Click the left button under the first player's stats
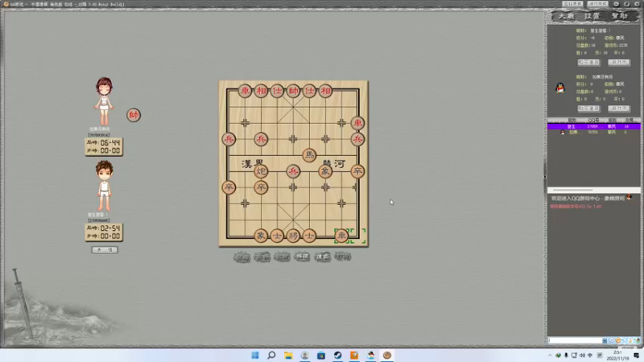Screen dimensions: 644x362 pyautogui.click(x=588, y=63)
